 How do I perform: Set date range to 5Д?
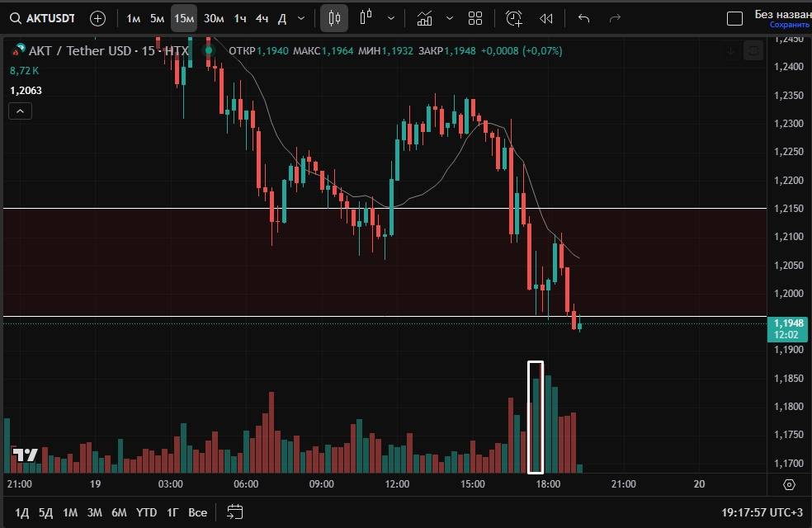point(45,512)
